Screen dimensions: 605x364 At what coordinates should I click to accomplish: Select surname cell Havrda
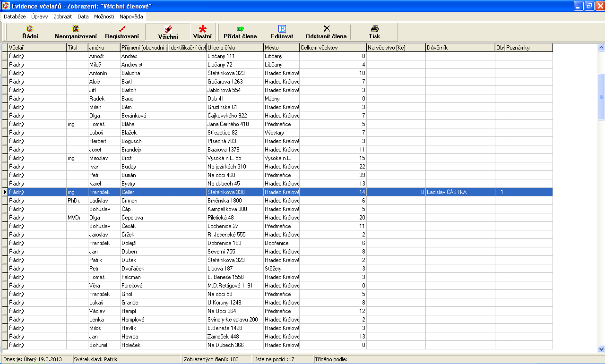(144, 337)
